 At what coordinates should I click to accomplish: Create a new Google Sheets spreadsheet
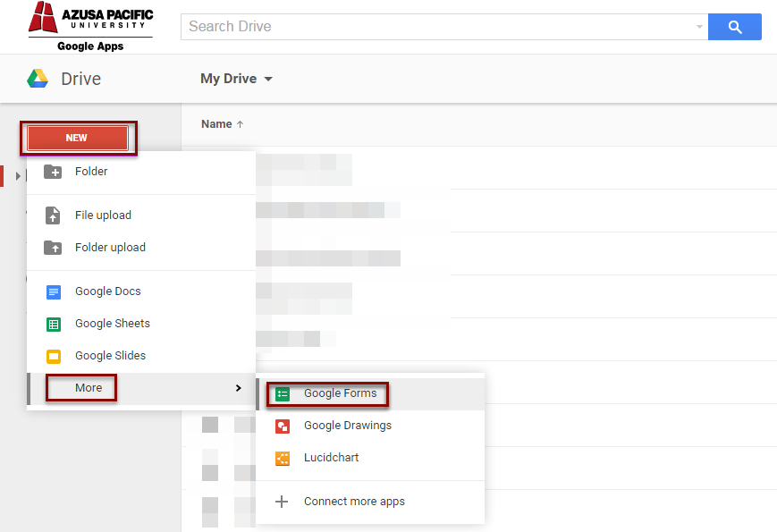(141, 324)
